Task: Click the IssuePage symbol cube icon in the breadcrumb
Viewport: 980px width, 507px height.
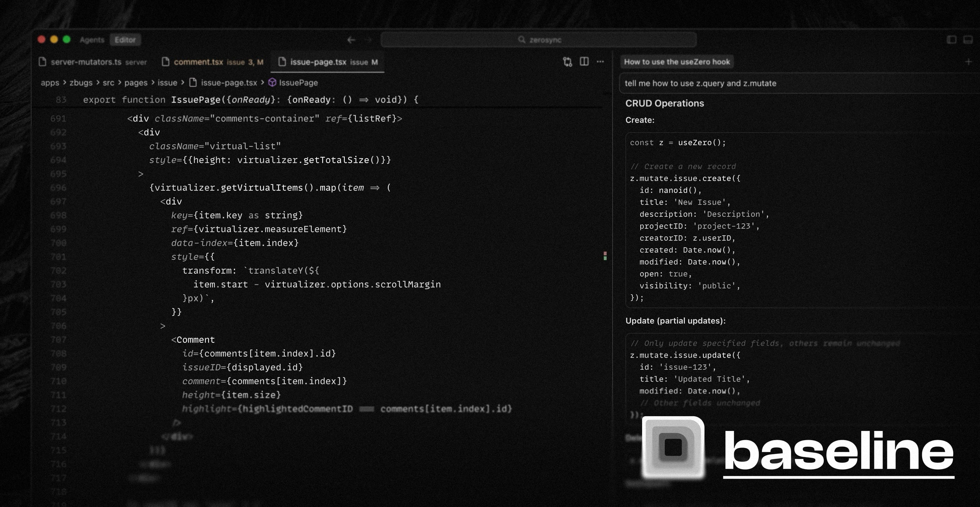Action: [272, 83]
